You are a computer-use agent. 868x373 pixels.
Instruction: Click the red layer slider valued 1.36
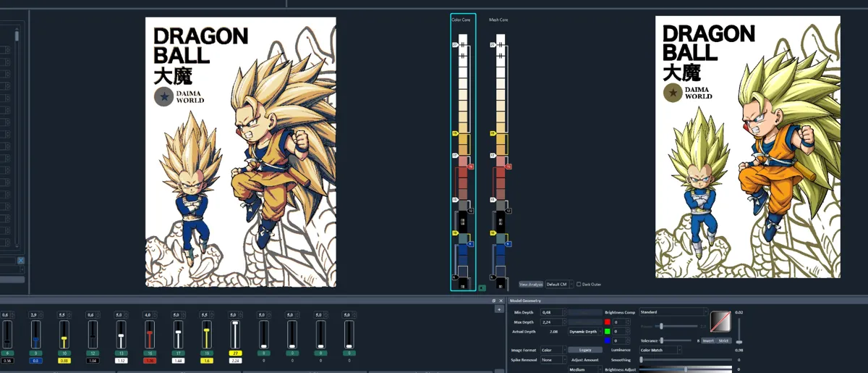click(x=149, y=335)
